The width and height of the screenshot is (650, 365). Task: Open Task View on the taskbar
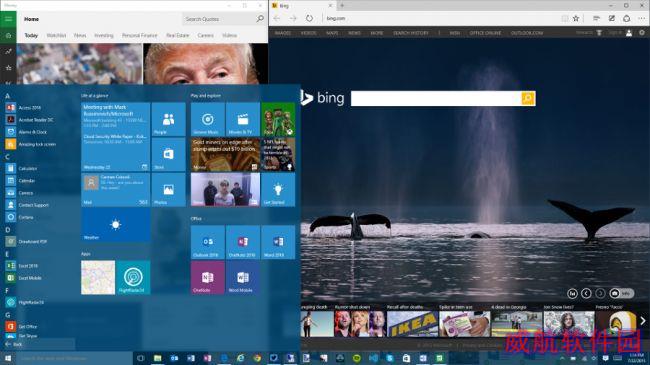coord(141,358)
